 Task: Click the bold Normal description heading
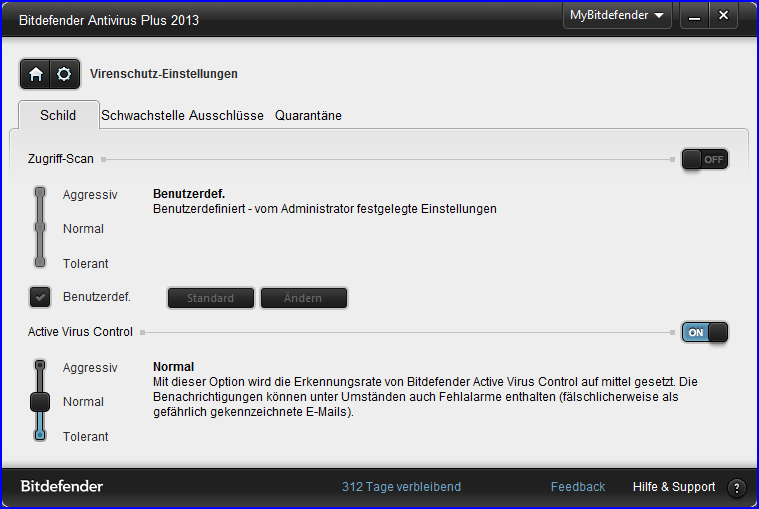(173, 367)
